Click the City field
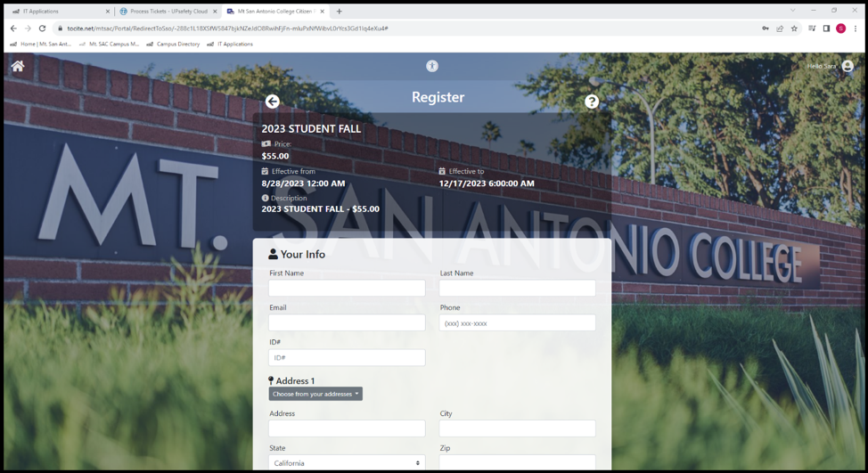The width and height of the screenshot is (868, 473). (518, 428)
